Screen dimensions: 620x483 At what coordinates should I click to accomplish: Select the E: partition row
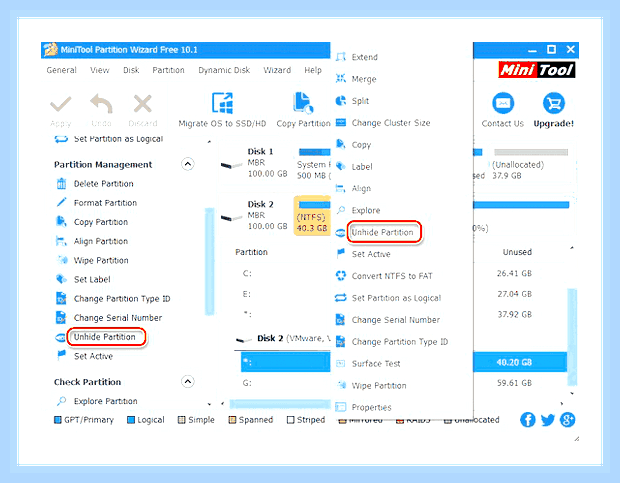283,294
